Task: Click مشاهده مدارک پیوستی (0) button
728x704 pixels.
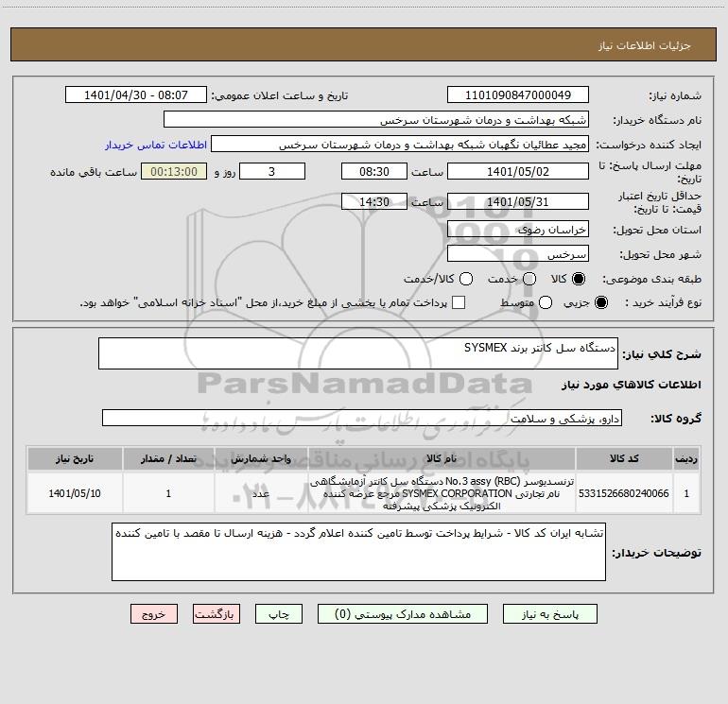Action: (403, 614)
